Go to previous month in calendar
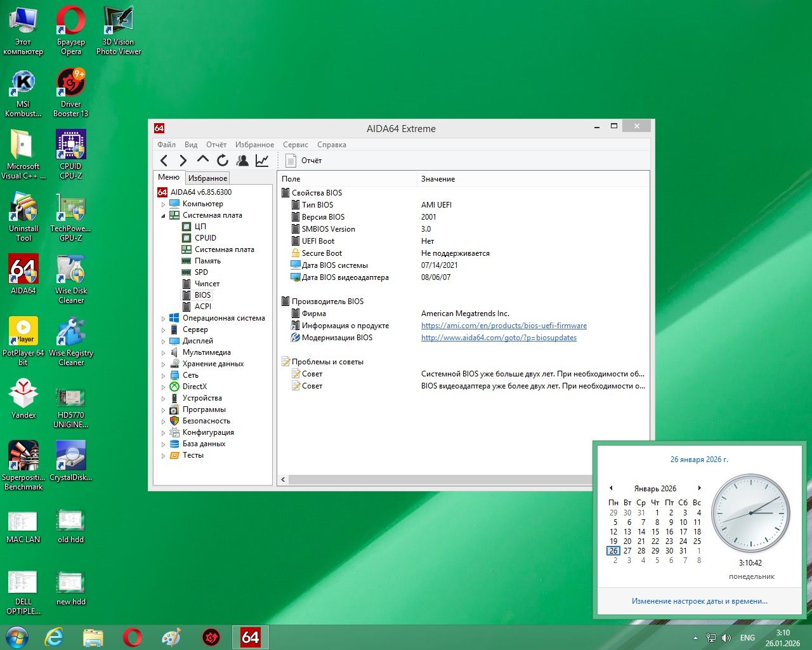Viewport: 812px width, 650px height. pyautogui.click(x=611, y=488)
